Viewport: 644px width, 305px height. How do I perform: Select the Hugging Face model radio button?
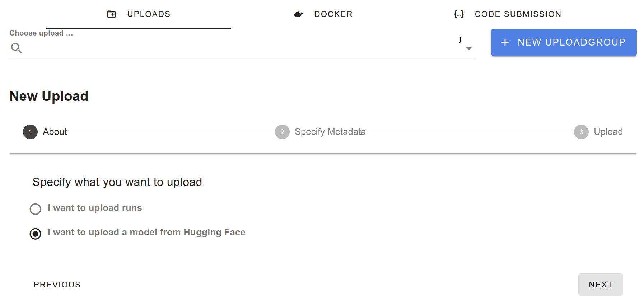pos(36,234)
